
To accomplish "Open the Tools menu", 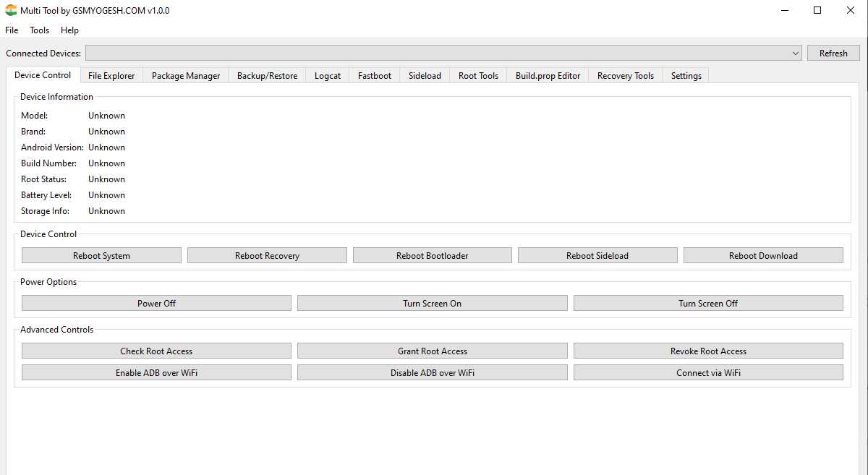I will [x=39, y=30].
